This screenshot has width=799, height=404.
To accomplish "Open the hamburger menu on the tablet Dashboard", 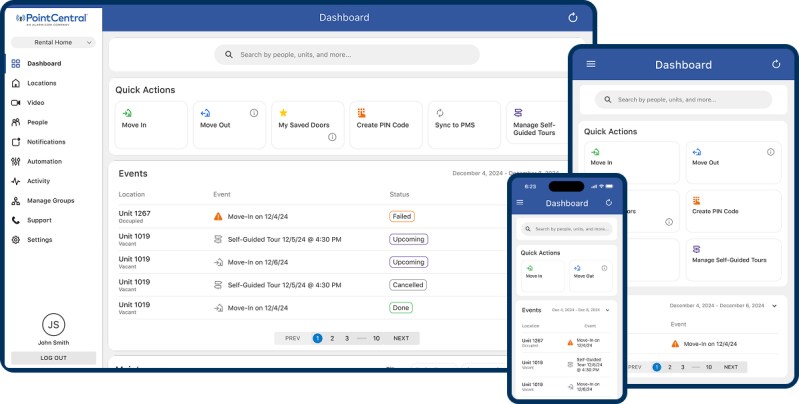I will 591,64.
